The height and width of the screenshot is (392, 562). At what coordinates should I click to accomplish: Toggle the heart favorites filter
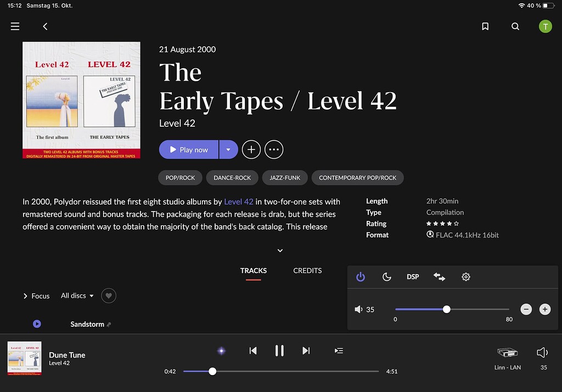(109, 296)
